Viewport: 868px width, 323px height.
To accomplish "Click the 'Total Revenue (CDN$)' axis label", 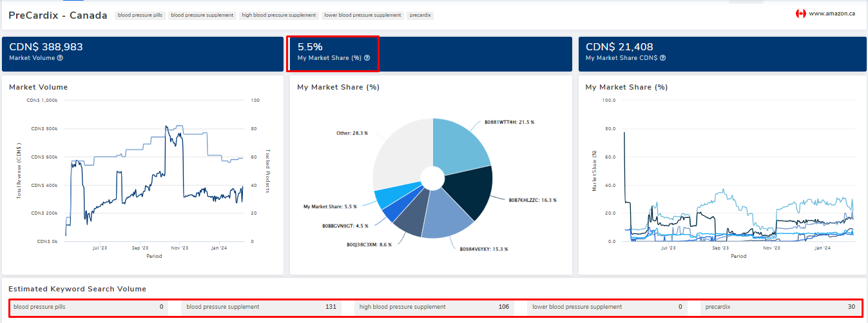I will 19,171.
